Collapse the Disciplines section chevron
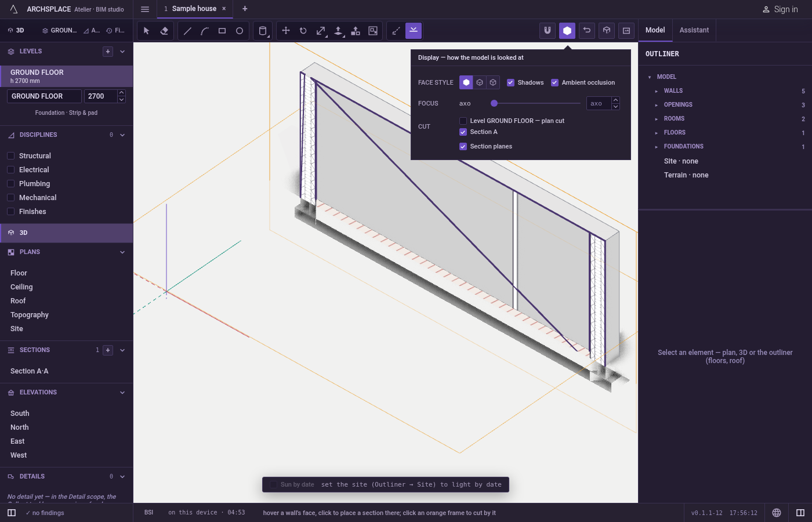Image resolution: width=812 pixels, height=522 pixels. [122, 135]
